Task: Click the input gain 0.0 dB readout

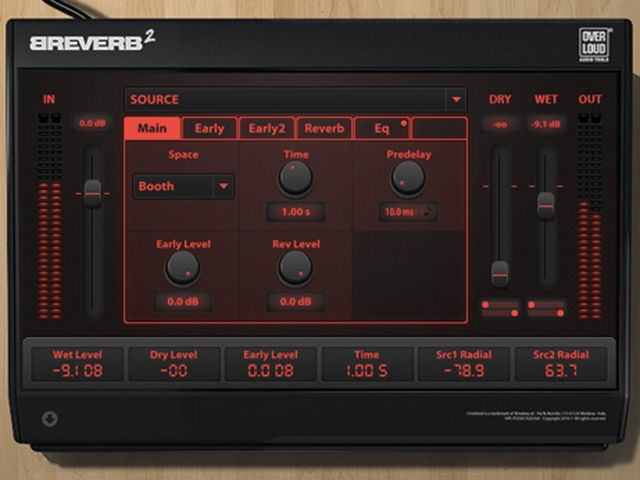Action: pyautogui.click(x=93, y=123)
